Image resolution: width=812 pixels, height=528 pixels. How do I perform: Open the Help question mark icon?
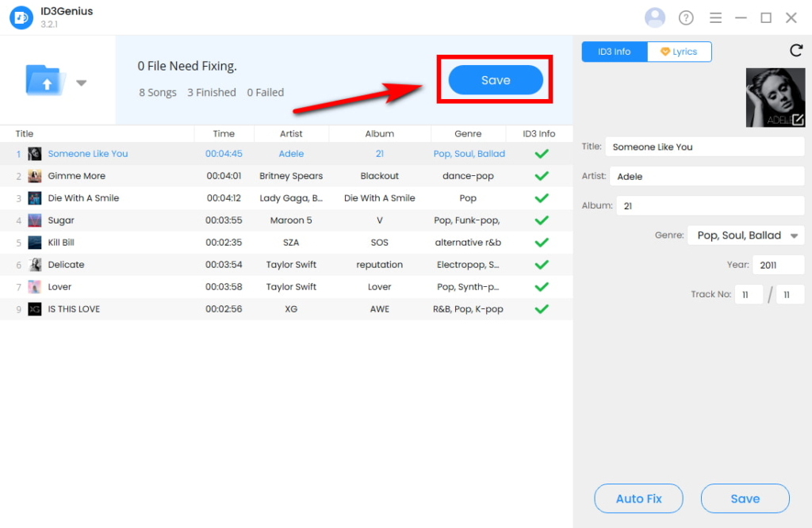pyautogui.click(x=685, y=17)
